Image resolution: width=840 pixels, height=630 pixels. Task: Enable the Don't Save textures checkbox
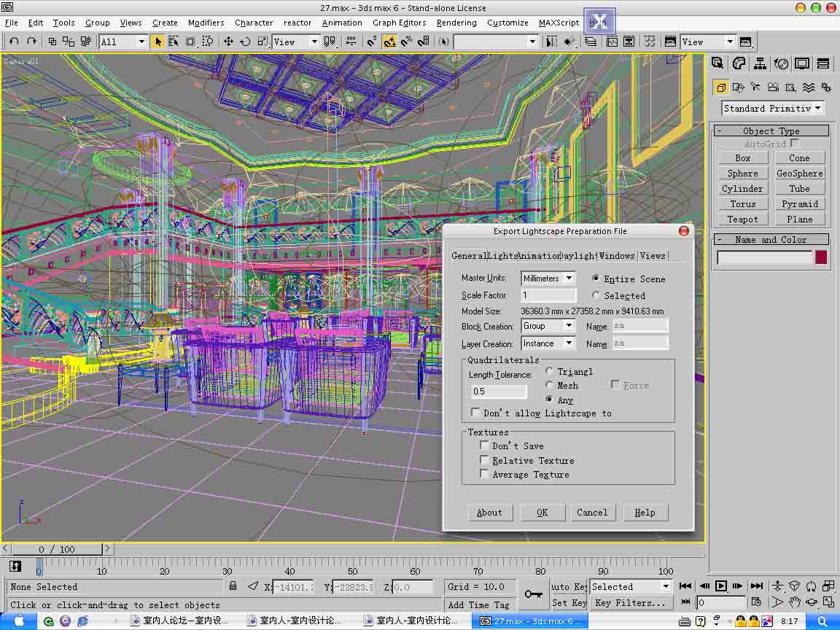pos(484,446)
